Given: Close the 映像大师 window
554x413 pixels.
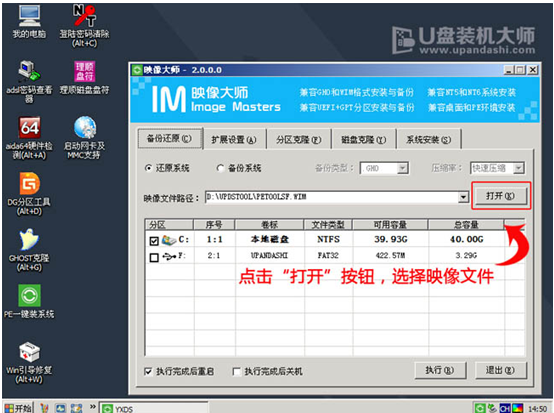Looking at the screenshot, I should click(x=532, y=70).
